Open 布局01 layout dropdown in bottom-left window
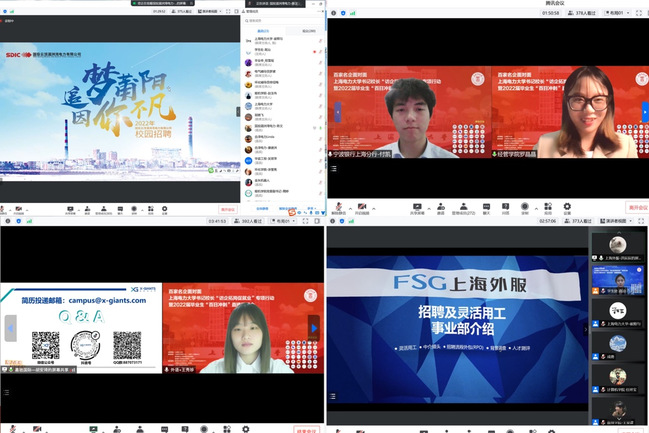The height and width of the screenshot is (433, 649). (283, 221)
